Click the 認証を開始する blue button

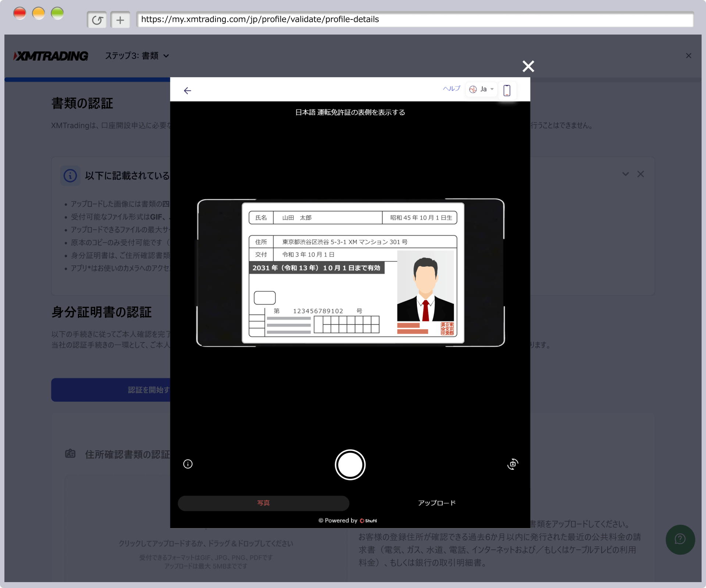point(111,390)
